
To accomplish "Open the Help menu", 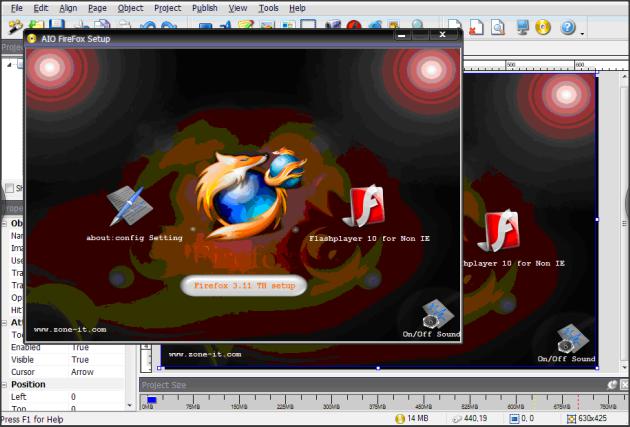I will pyautogui.click(x=297, y=8).
